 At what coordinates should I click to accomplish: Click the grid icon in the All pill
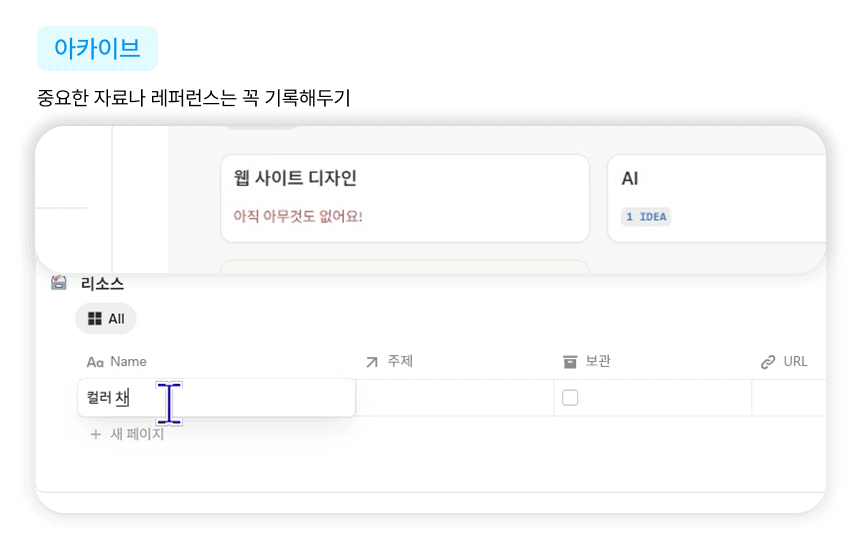click(95, 319)
